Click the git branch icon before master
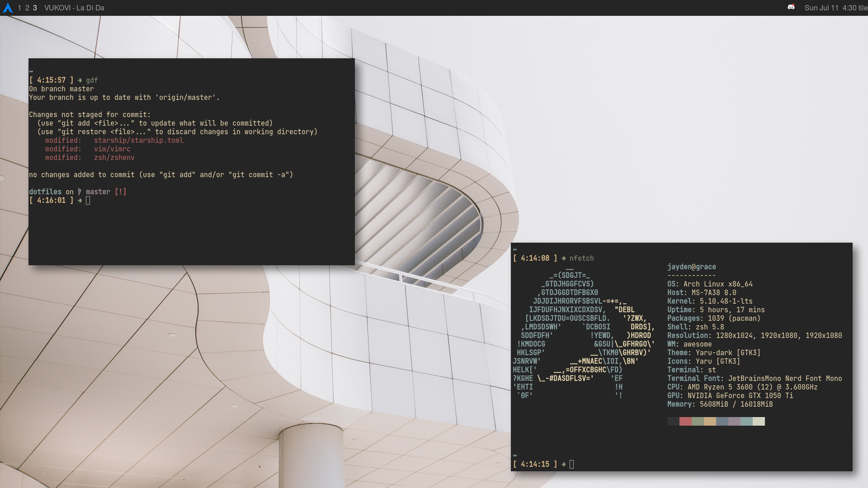The width and height of the screenshot is (868, 488). (x=80, y=192)
